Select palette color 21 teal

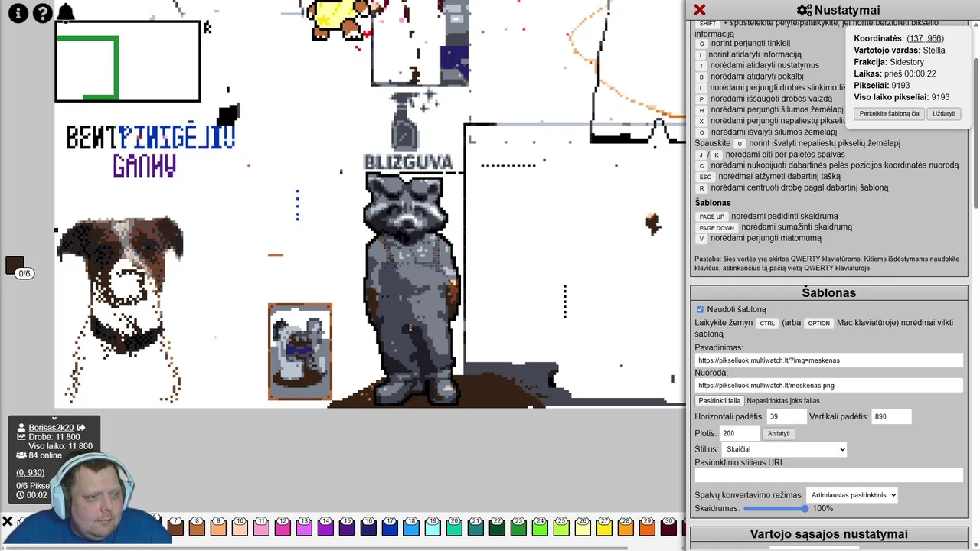point(475,526)
